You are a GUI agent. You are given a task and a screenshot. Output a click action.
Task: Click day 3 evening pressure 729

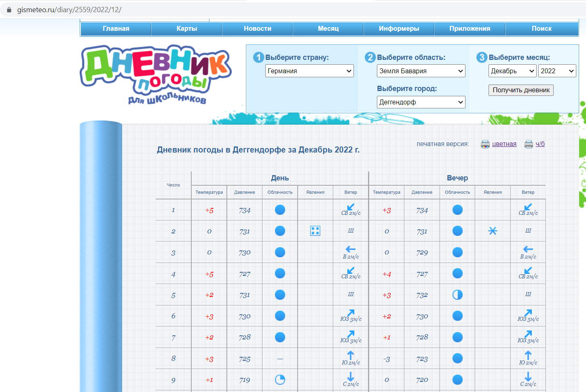[x=422, y=252]
